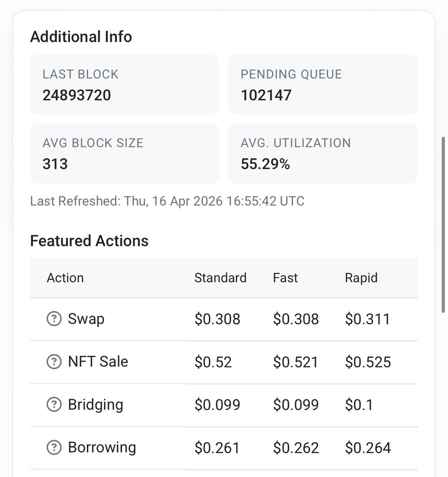
Task: Click the Swap label in actions table
Action: tap(86, 319)
